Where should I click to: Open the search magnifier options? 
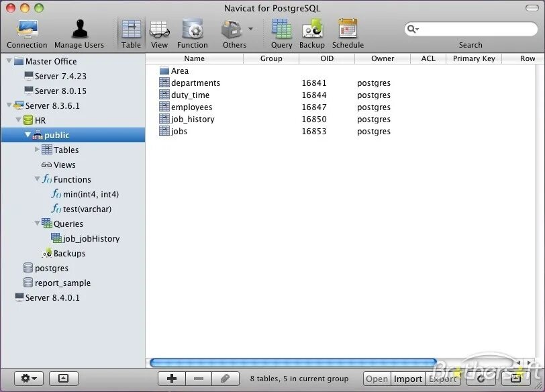(x=413, y=29)
